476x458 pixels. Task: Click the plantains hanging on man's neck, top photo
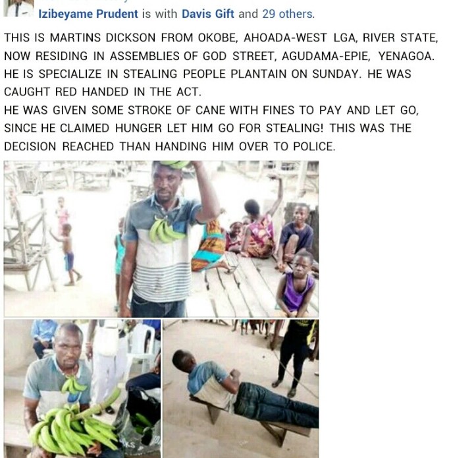[x=165, y=229]
